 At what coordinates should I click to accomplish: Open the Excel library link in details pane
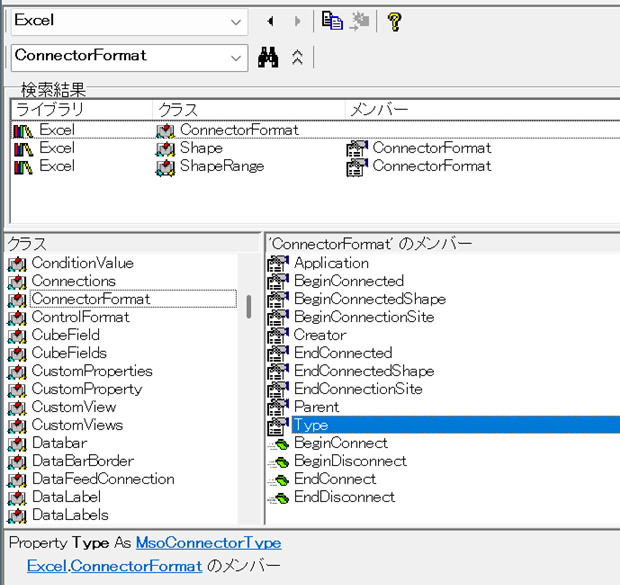47,566
